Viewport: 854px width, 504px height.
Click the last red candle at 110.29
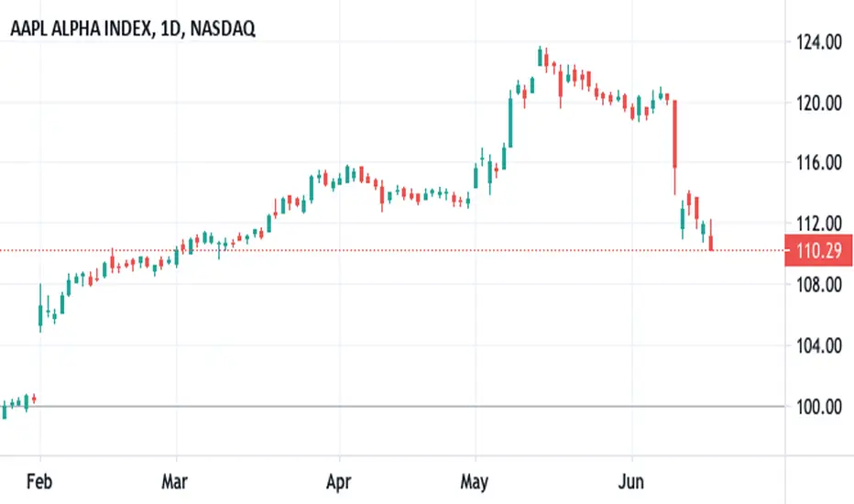point(711,243)
